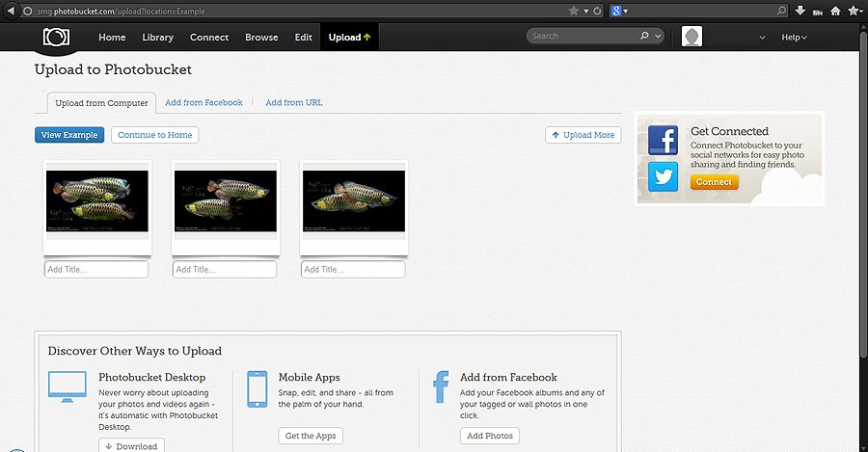The image size is (868, 452).
Task: Click the Upload More button
Action: tap(583, 135)
